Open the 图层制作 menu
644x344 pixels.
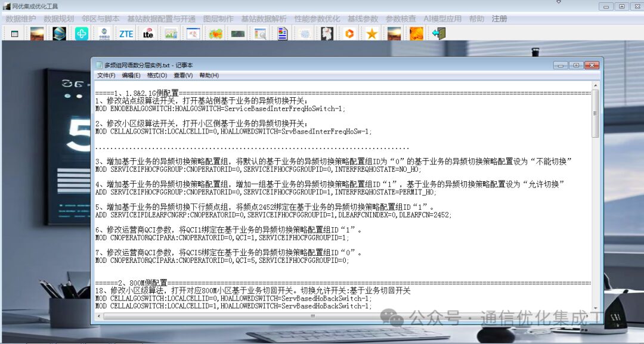(x=218, y=19)
